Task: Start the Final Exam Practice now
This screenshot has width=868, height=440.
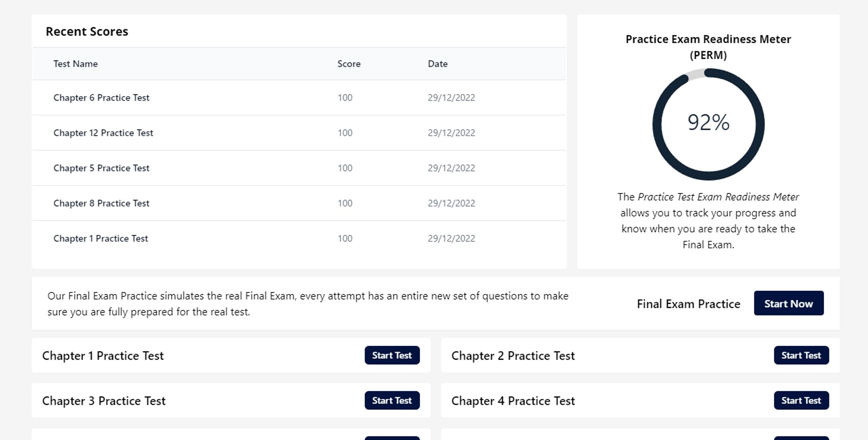Action: [788, 303]
